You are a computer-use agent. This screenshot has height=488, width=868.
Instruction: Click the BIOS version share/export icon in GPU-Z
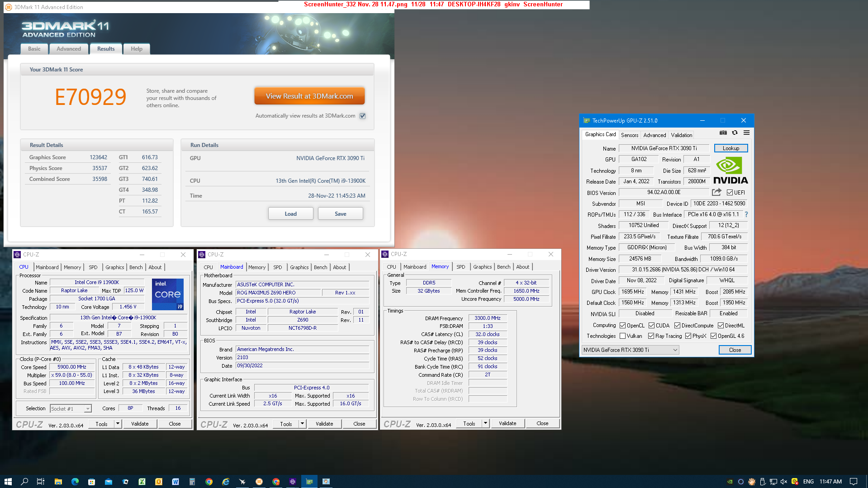716,192
